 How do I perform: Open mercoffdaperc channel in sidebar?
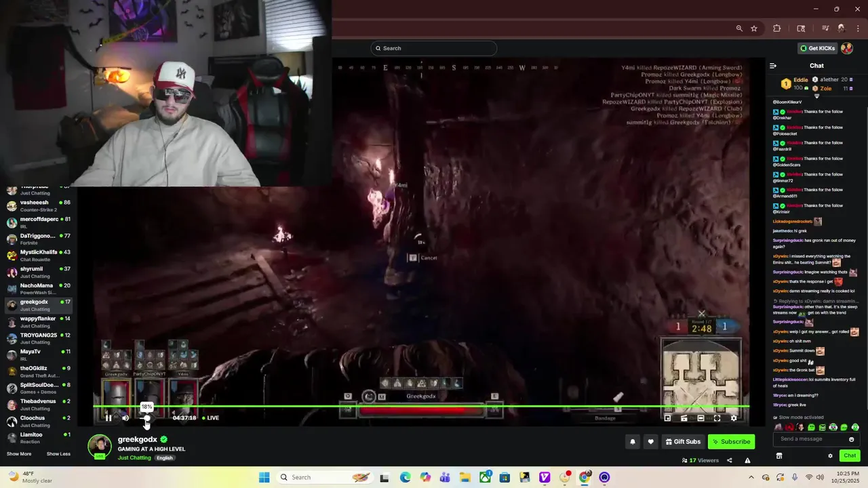click(40, 222)
